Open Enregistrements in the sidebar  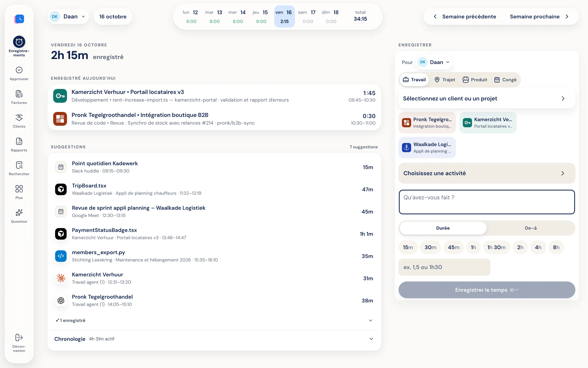tap(19, 46)
